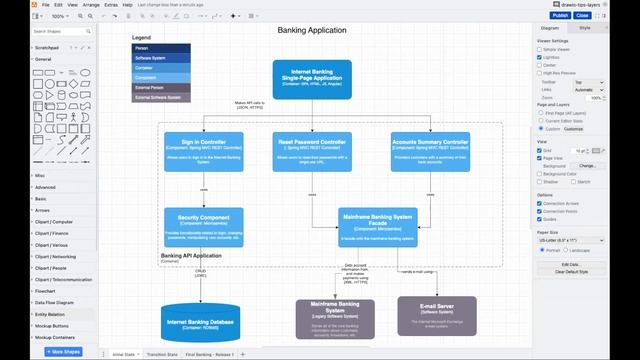Expand the Flowchart shapes section
The image size is (640, 360).
[x=45, y=291]
